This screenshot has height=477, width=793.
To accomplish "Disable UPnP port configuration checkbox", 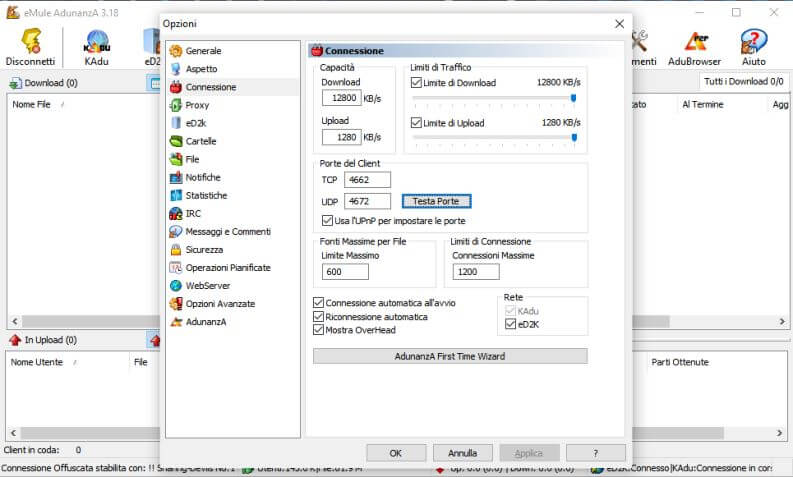I will tap(327, 221).
